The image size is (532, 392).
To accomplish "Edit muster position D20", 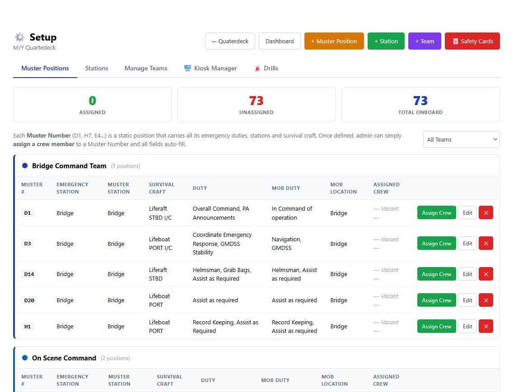I will 467,300.
